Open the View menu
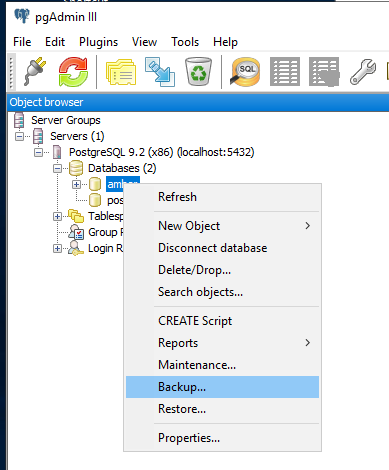Screen dimensions: 389x470 point(144,42)
